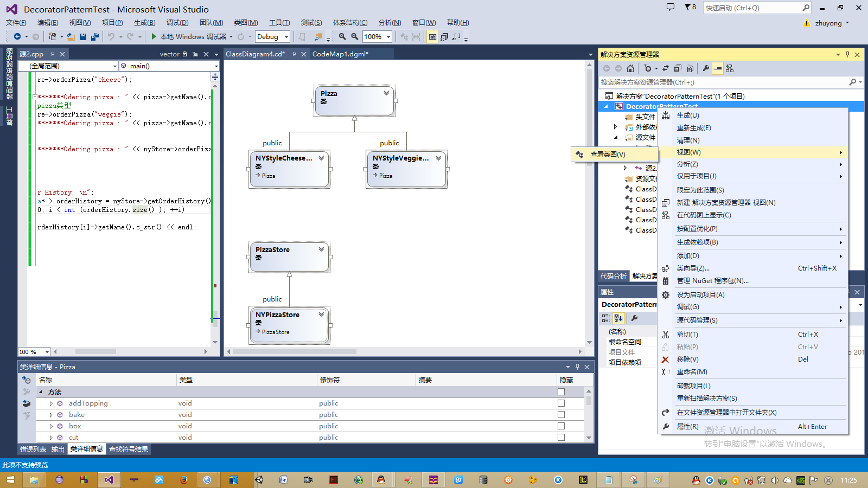Click the QQ penguin taskbar icon
Screen dimensions: 868x488
point(381,480)
